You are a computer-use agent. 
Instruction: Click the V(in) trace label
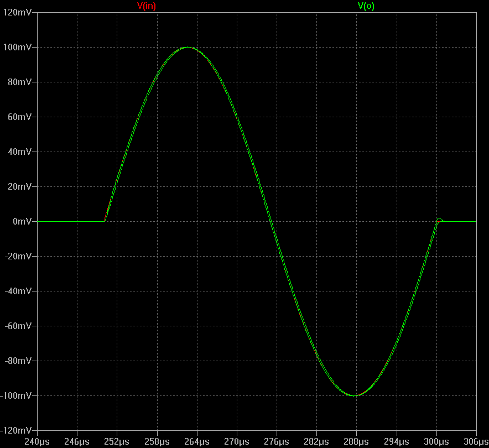tap(146, 6)
